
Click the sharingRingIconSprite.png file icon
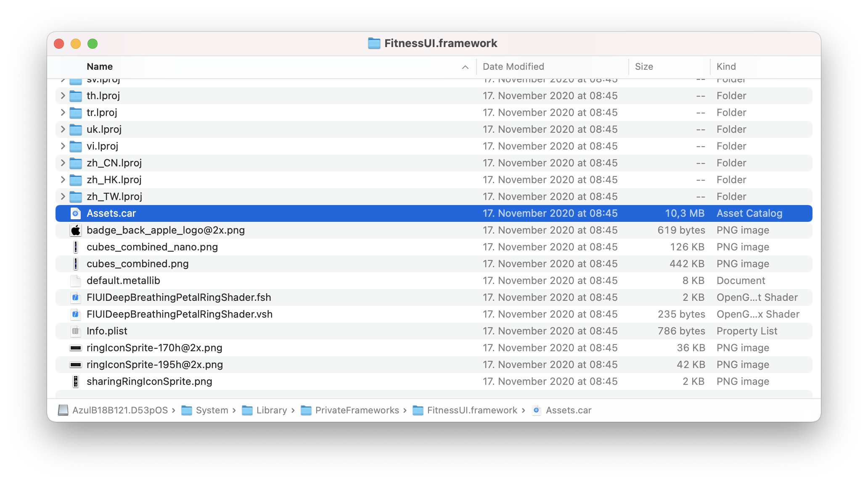point(75,381)
